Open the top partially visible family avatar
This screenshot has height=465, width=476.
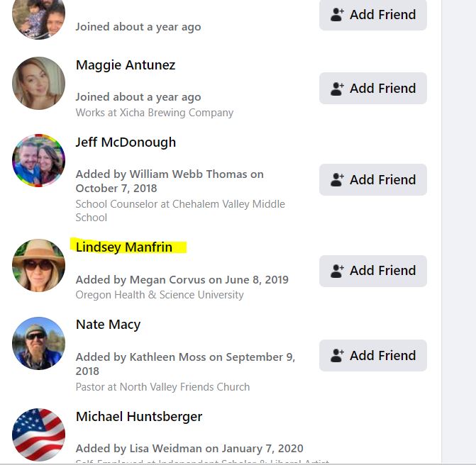pos(38,18)
